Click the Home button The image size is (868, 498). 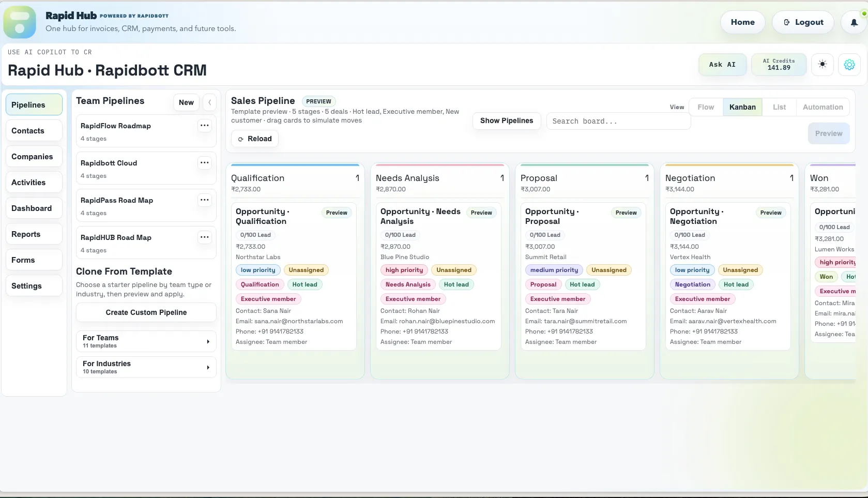pos(743,22)
